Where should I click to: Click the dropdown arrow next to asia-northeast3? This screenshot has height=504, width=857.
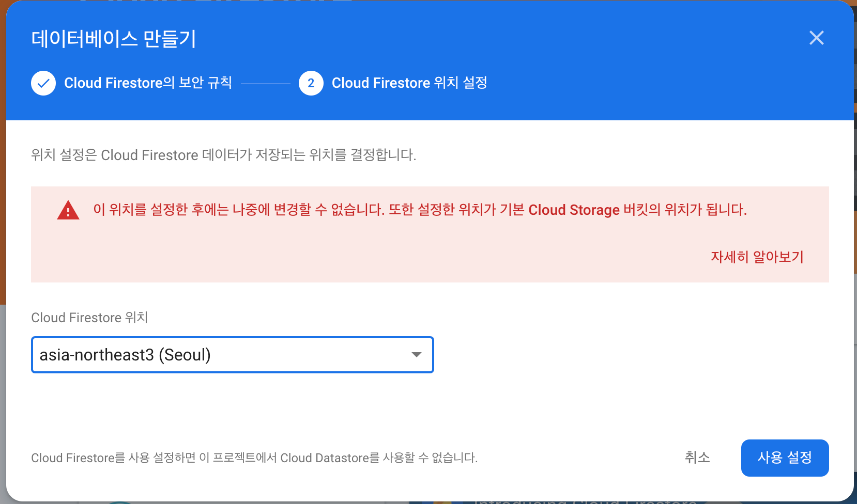[x=417, y=355]
